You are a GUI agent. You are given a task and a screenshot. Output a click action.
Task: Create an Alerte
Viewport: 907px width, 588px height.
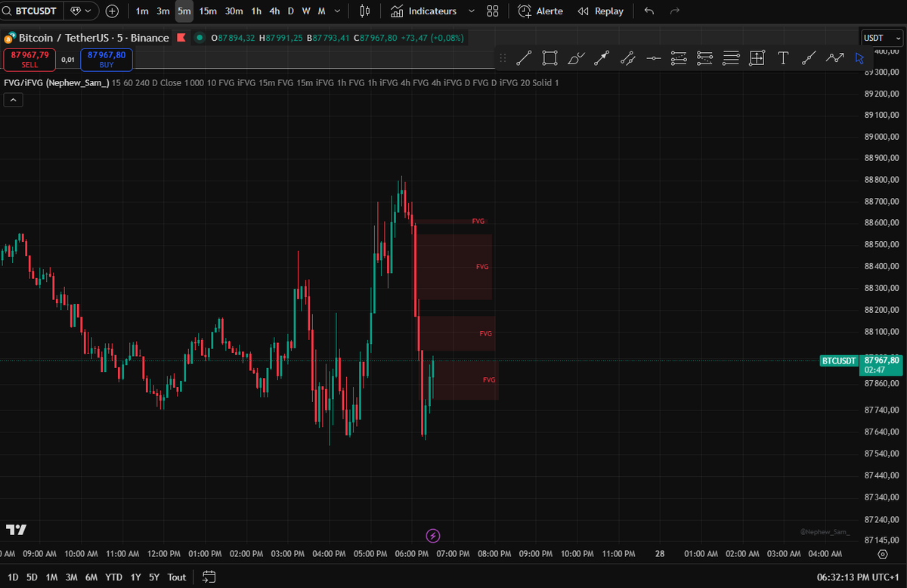pos(541,11)
